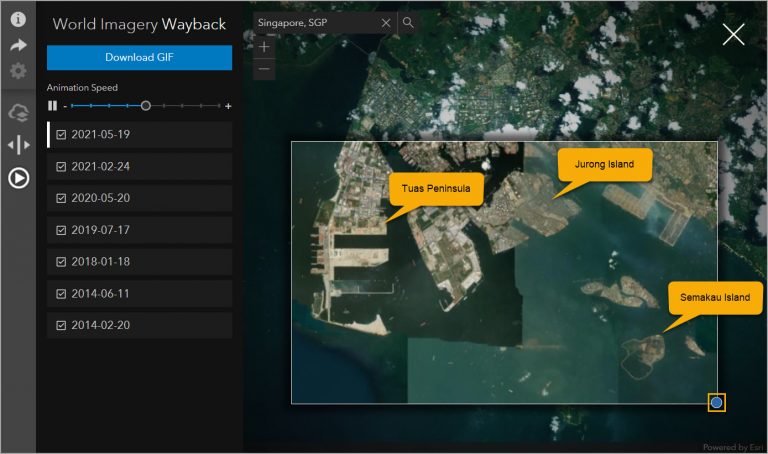Adjust the Animation Speed slider handle
This screenshot has width=768, height=454.
(145, 106)
